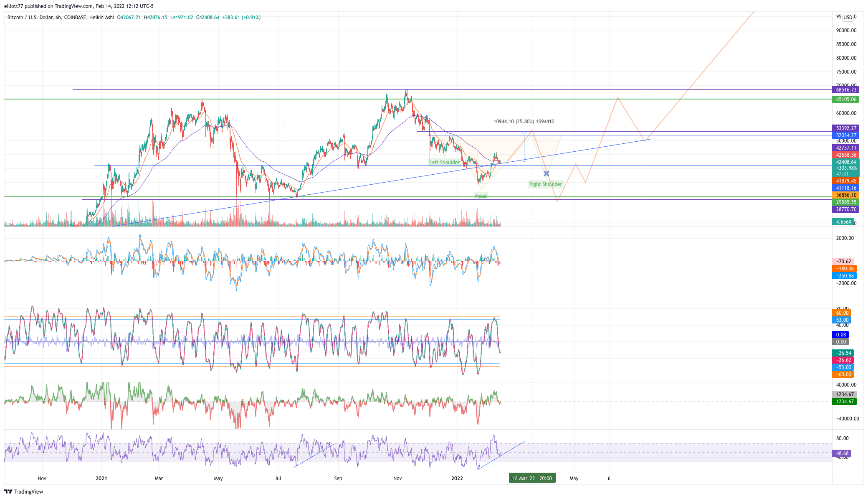Click the close price value C42408.64
Image resolution: width=868 pixels, height=499 pixels.
[x=208, y=18]
